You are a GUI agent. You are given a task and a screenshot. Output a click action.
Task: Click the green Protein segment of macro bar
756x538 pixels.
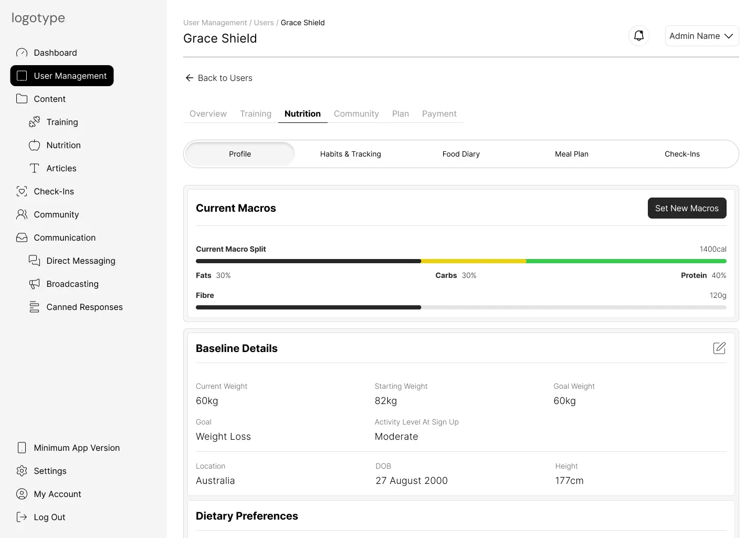(x=626, y=261)
